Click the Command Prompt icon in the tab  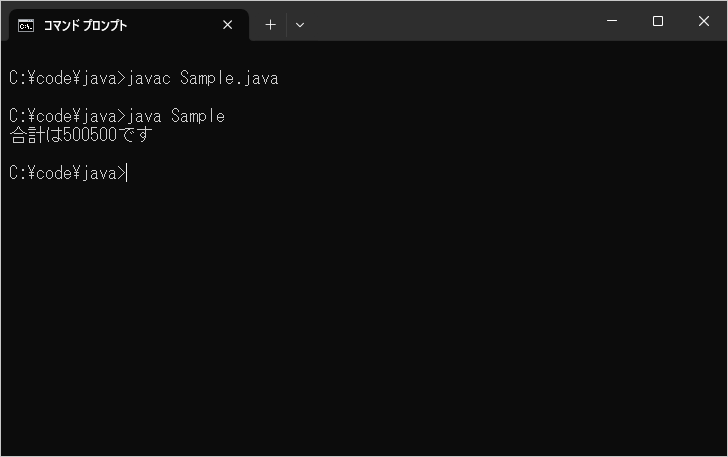[26, 26]
